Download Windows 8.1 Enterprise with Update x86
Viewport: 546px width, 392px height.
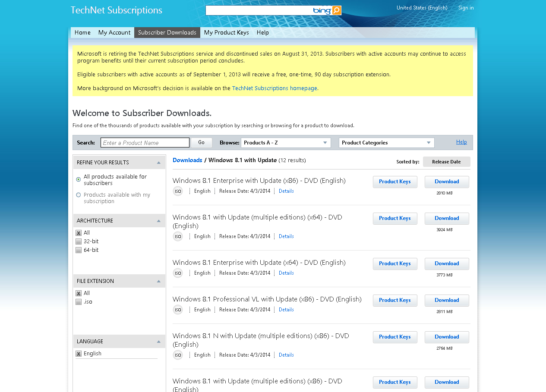447,182
